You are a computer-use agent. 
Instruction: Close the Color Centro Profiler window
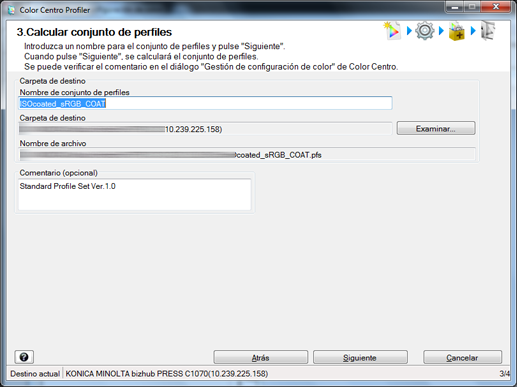496,7
